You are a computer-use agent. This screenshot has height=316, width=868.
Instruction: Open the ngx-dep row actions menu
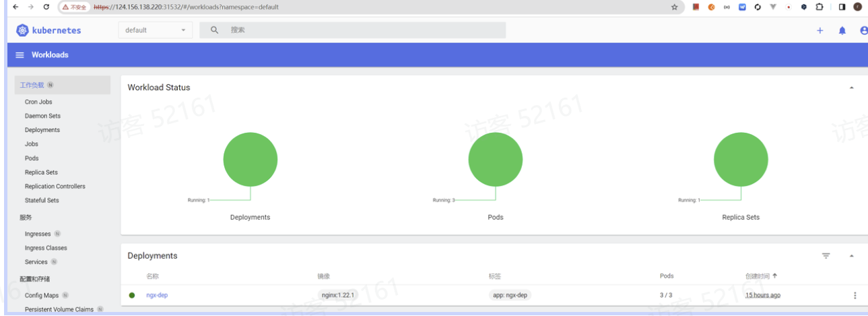[x=855, y=296]
